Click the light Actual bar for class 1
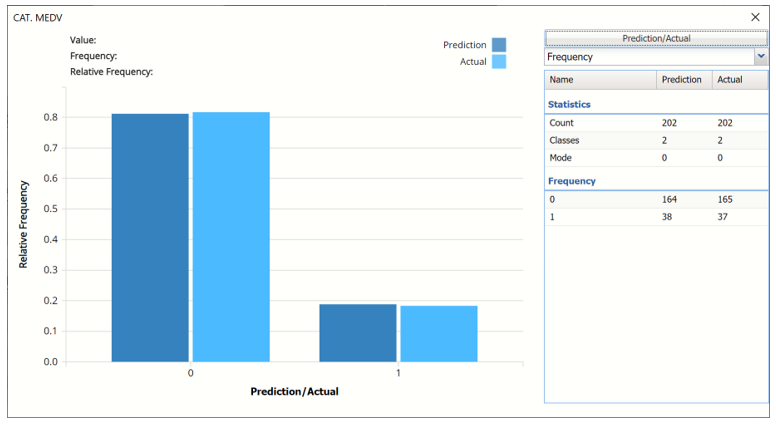This screenshot has width=776, height=427. click(x=439, y=334)
